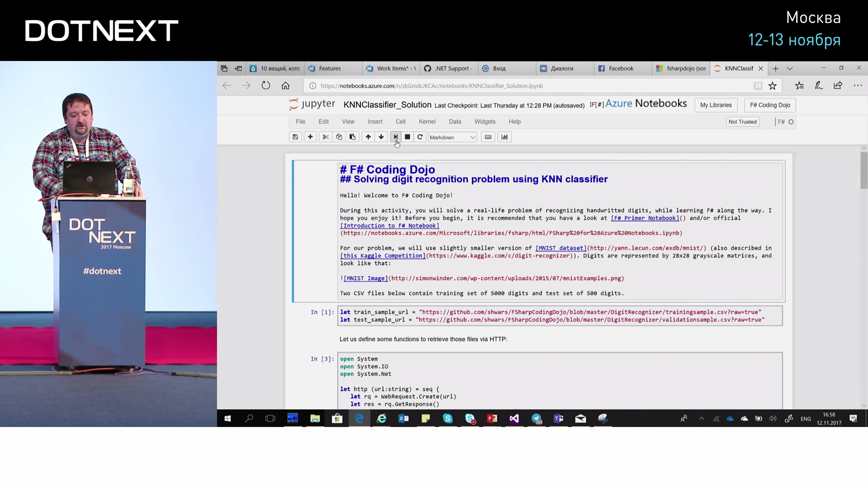Click the save/checkpoint icon in toolbar
Screen dimensions: 868x488
pyautogui.click(x=295, y=136)
